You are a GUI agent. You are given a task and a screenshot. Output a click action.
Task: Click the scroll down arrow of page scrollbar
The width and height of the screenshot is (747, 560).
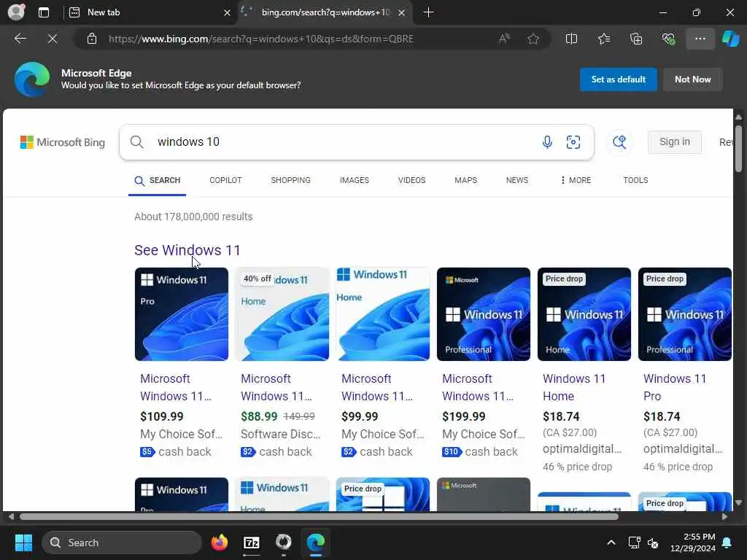click(x=738, y=503)
